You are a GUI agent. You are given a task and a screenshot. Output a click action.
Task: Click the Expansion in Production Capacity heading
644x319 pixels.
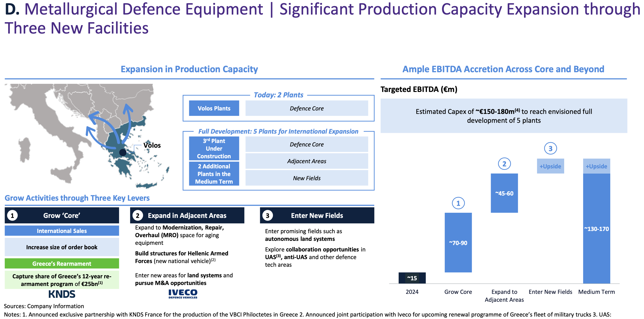[x=189, y=69]
